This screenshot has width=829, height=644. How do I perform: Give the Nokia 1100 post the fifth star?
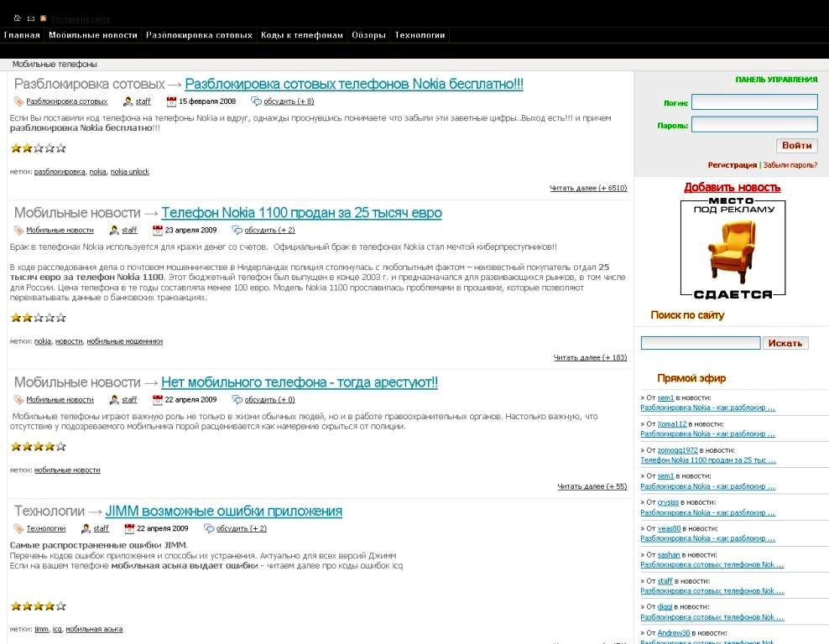60,318
